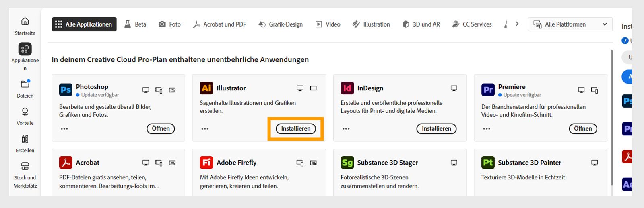Viewport: 644px width, 208px height.
Task: Click the Photoshop Ps app icon
Action: pyautogui.click(x=66, y=90)
